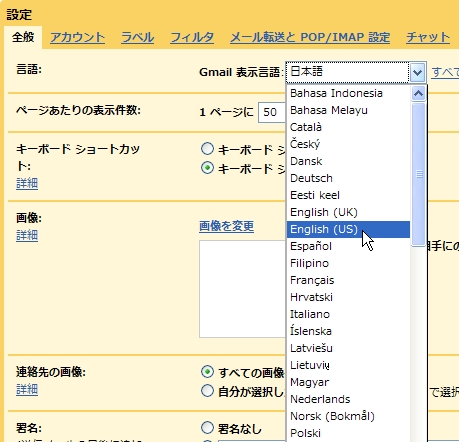The image size is (459, 442).
Task: Open 詳細 link under キーボード ショートカット
Action: [x=27, y=183]
